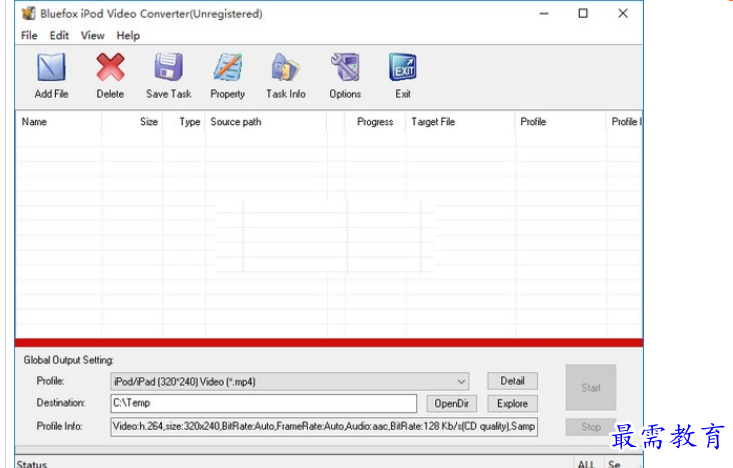
Task: Click the red Delete icon
Action: [x=110, y=67]
